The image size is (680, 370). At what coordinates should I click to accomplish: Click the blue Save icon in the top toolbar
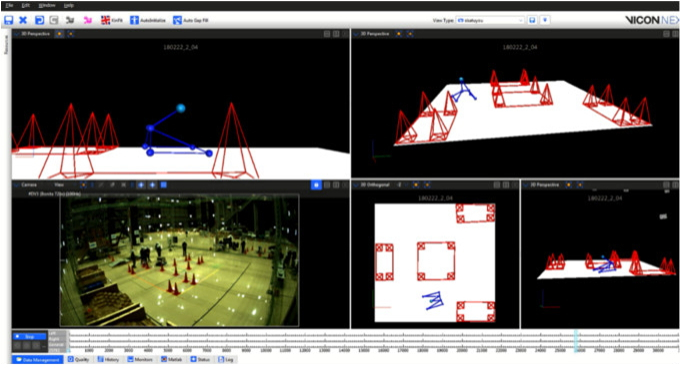9,20
